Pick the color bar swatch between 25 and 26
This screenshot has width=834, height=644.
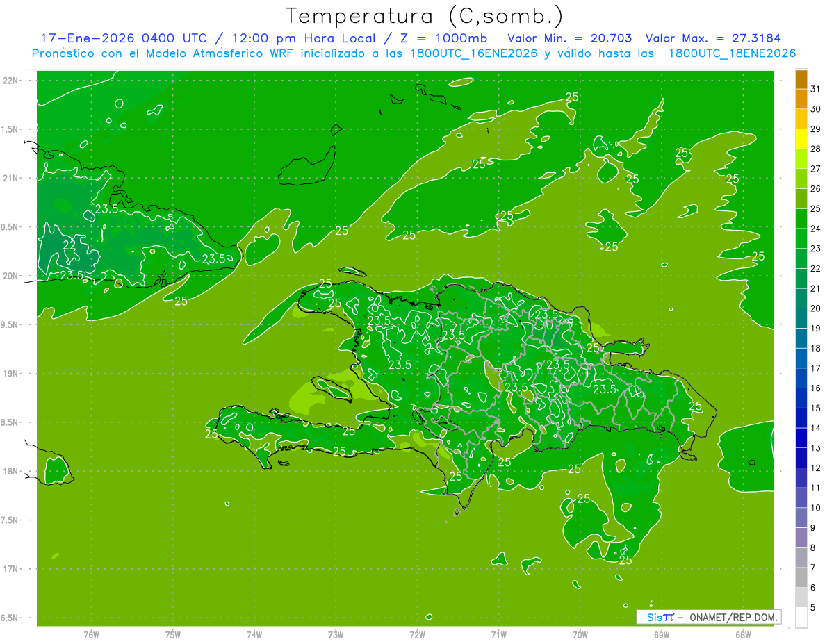point(801,199)
